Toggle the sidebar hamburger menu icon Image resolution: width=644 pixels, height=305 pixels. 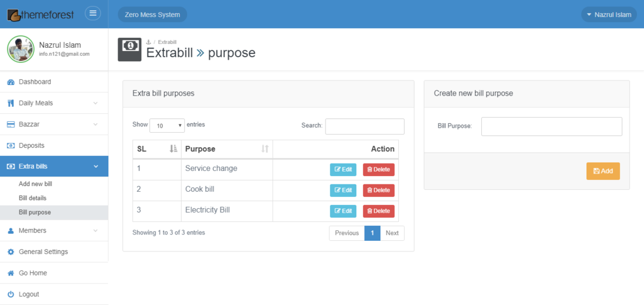[x=92, y=14]
